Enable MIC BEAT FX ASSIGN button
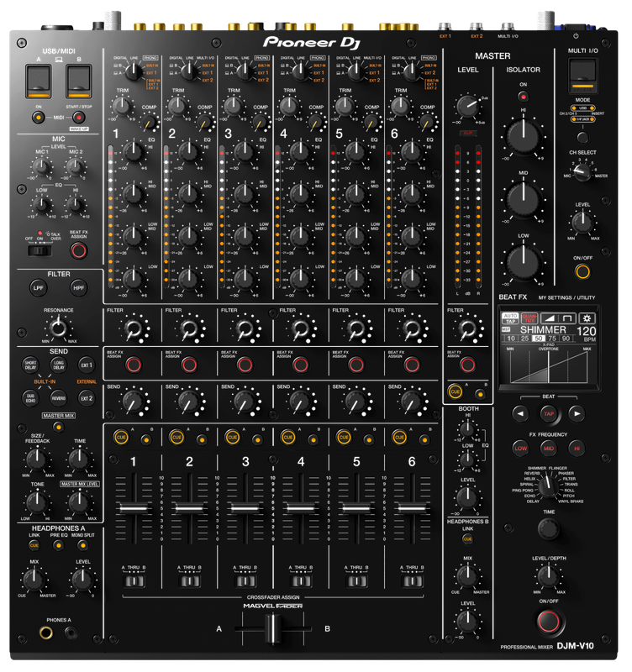632x672 pixels. point(78,250)
